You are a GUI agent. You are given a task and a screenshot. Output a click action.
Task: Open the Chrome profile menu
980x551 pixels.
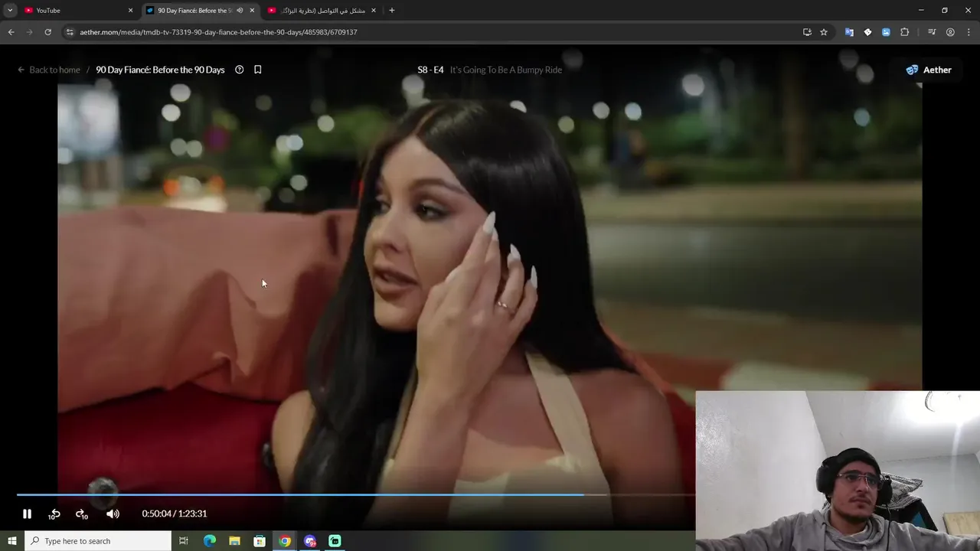pyautogui.click(x=950, y=32)
